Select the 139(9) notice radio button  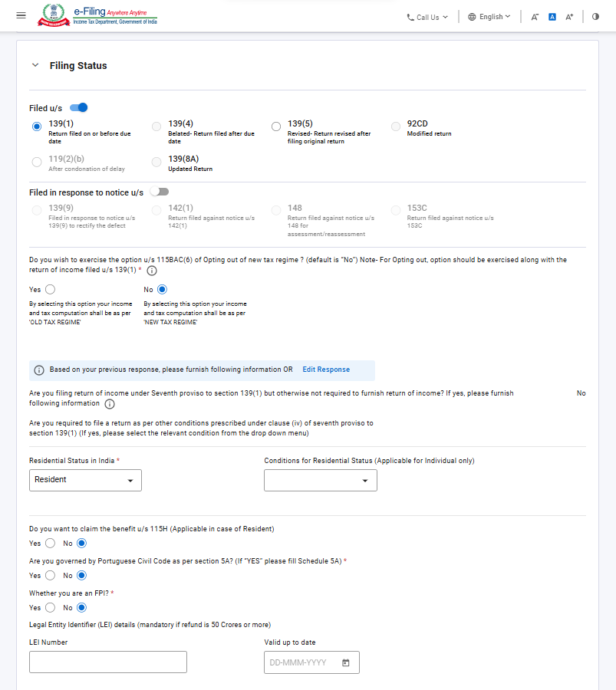pos(37,210)
